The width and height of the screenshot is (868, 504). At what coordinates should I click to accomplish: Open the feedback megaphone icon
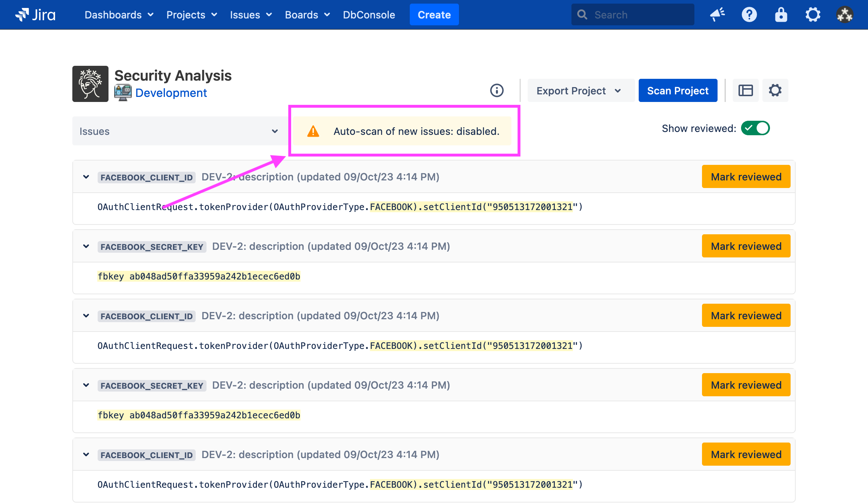(x=717, y=15)
